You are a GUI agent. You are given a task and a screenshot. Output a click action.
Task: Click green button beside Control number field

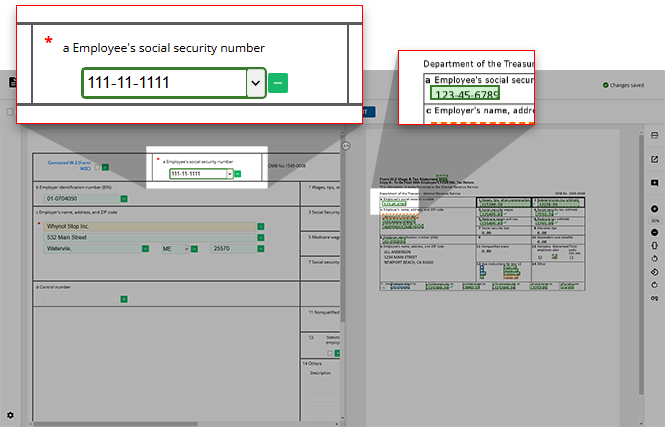point(124,299)
